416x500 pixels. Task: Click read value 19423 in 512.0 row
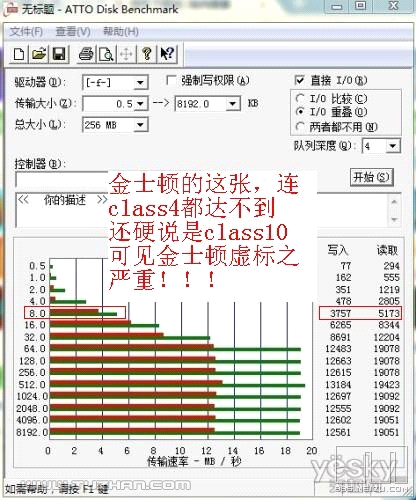point(386,385)
